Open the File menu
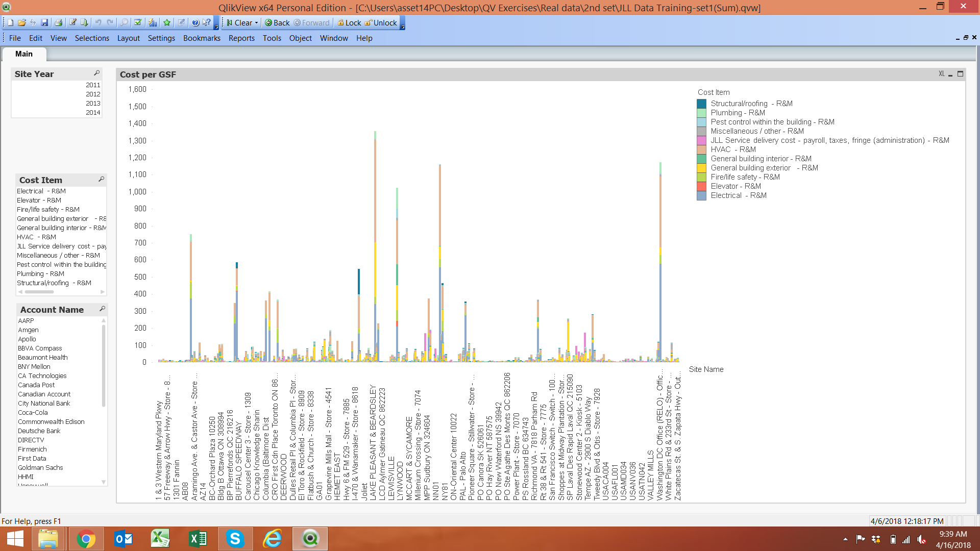Screen dimensions: 980x551 click(x=15, y=38)
